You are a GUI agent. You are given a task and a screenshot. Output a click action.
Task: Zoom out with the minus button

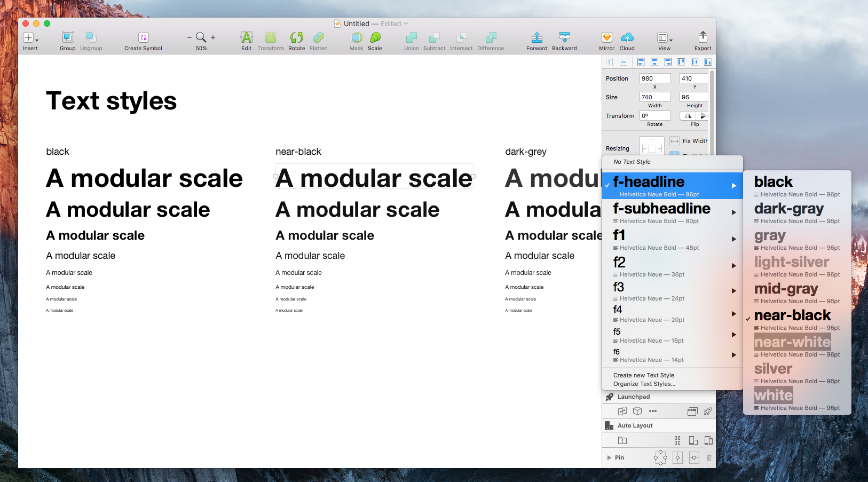pyautogui.click(x=189, y=37)
